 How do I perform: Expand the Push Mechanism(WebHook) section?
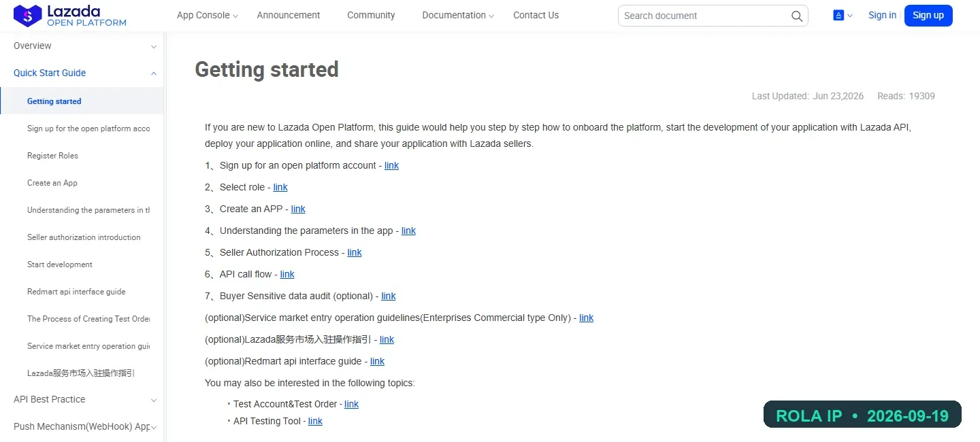154,427
